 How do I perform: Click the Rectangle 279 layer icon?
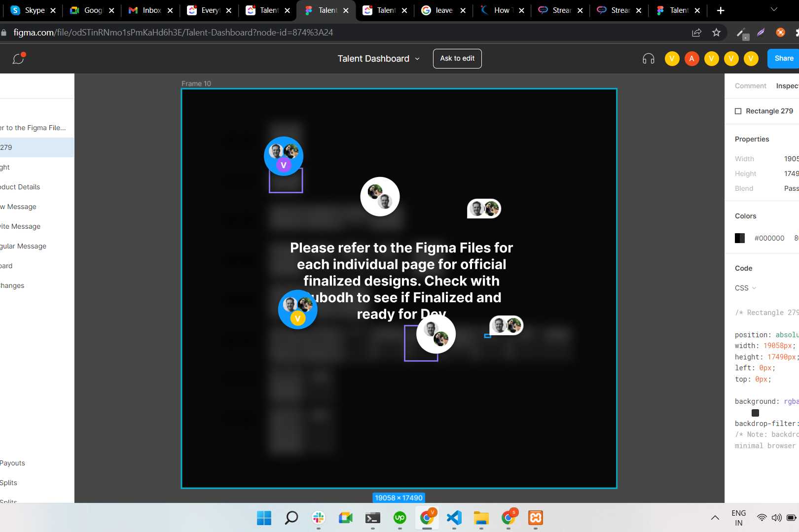tap(738, 111)
